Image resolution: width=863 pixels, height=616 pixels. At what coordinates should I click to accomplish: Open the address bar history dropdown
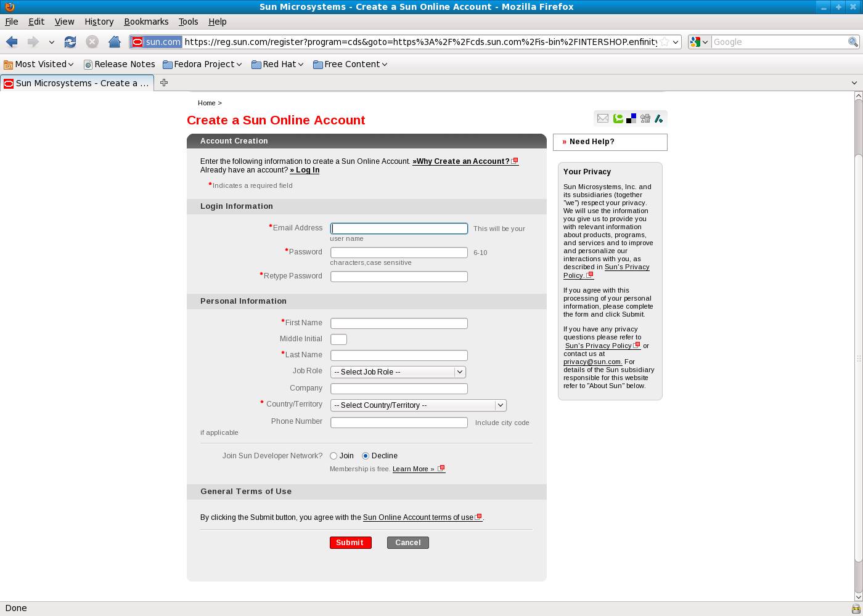(x=676, y=42)
